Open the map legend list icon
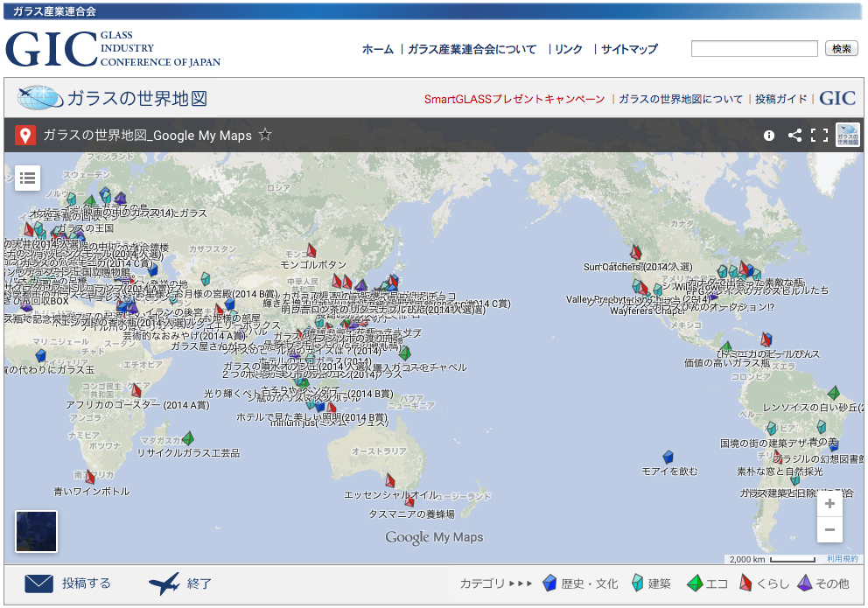 pyautogui.click(x=27, y=178)
